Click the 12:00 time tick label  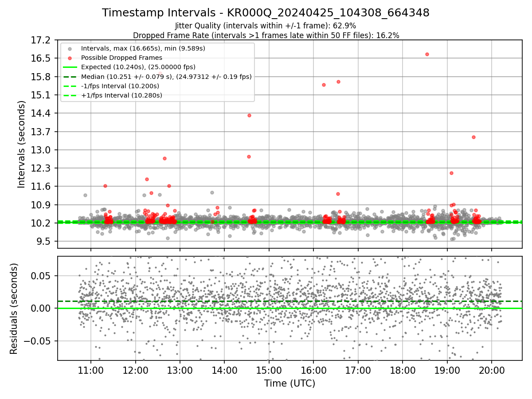[x=135, y=372]
